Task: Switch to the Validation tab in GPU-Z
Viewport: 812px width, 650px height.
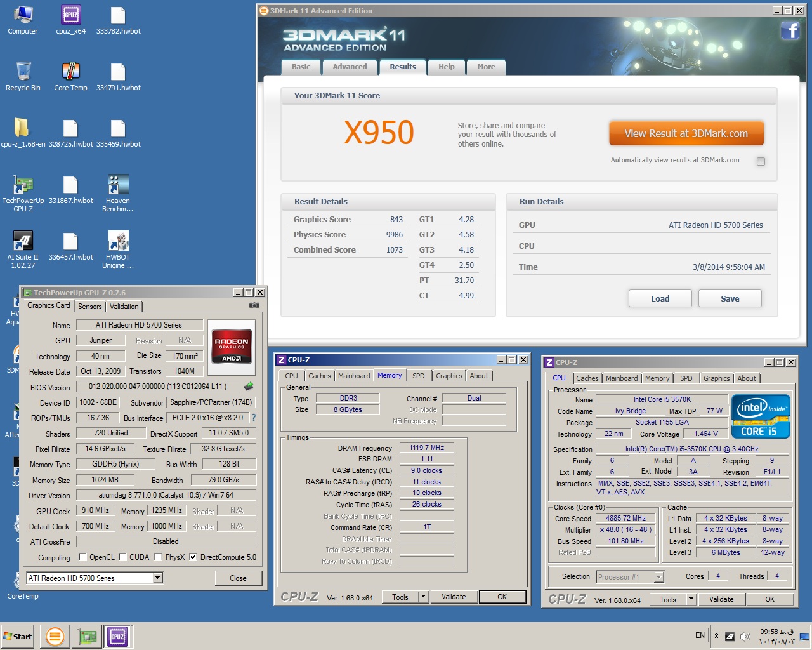Action: click(124, 307)
